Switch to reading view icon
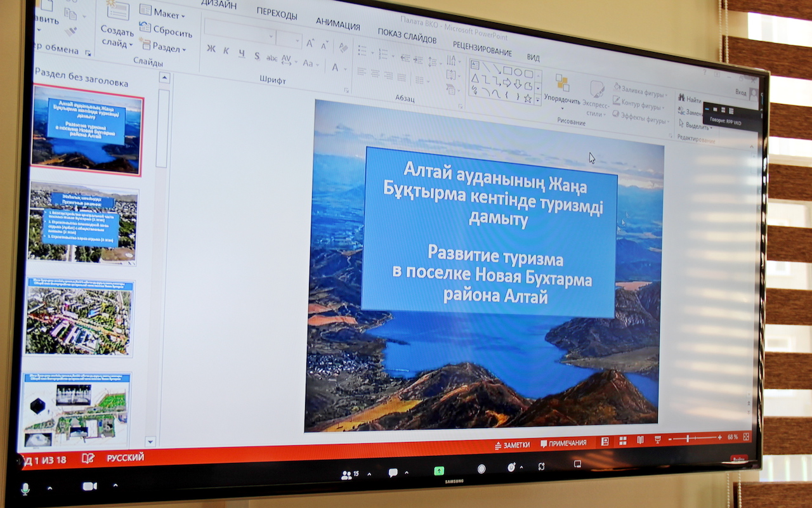The width and height of the screenshot is (812, 508). [x=641, y=440]
